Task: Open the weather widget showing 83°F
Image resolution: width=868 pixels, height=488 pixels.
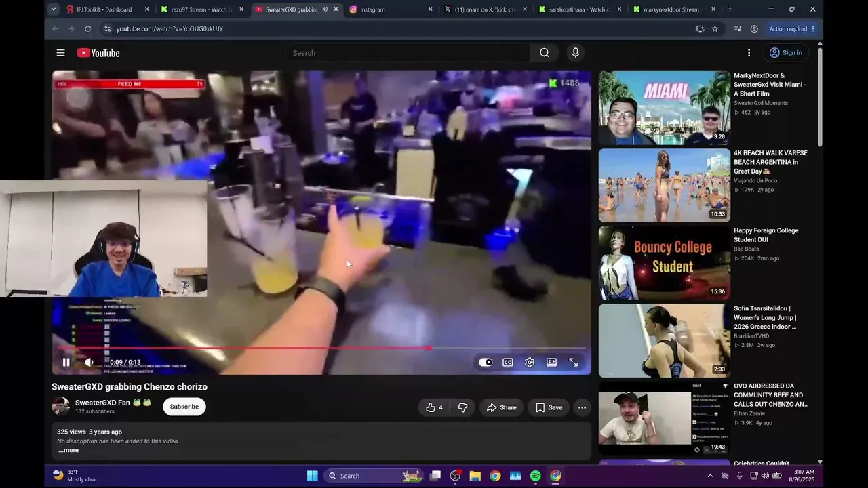Action: coord(75,476)
